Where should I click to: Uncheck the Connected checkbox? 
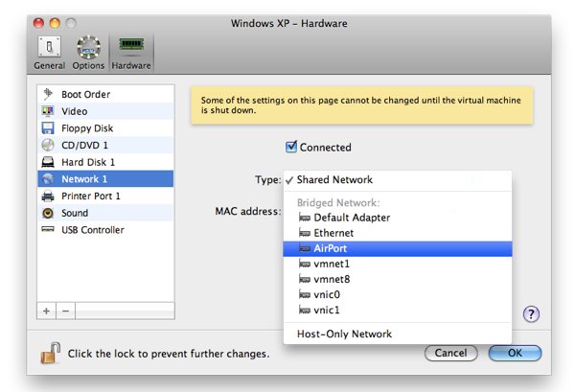tap(291, 148)
